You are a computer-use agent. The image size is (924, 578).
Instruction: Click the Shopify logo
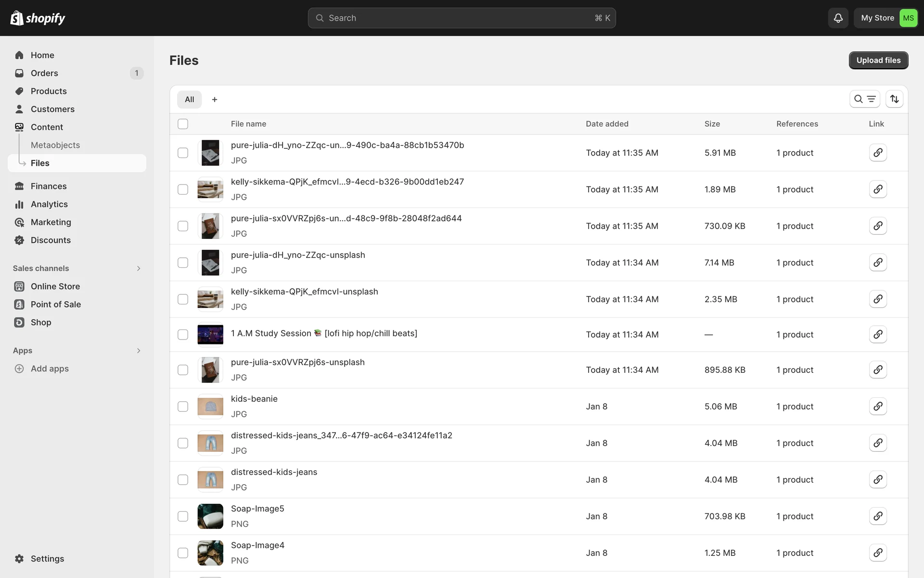38,18
